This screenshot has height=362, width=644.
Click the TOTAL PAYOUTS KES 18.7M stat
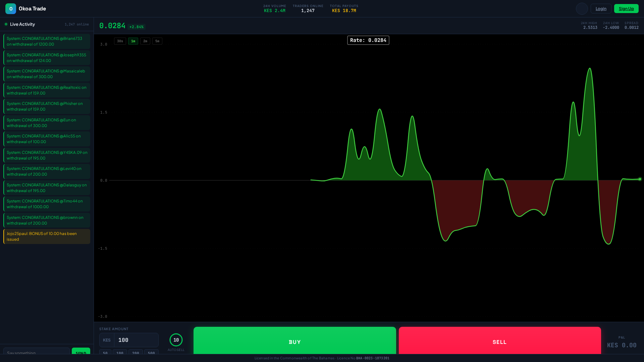(344, 9)
